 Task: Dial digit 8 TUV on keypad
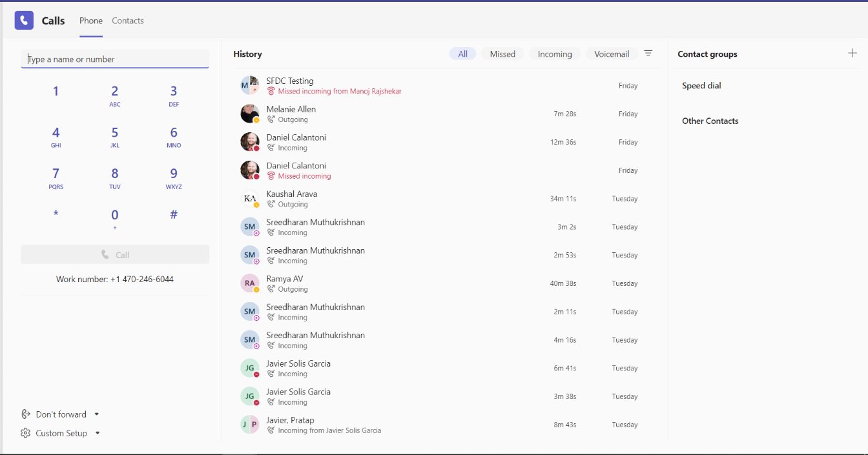click(115, 178)
